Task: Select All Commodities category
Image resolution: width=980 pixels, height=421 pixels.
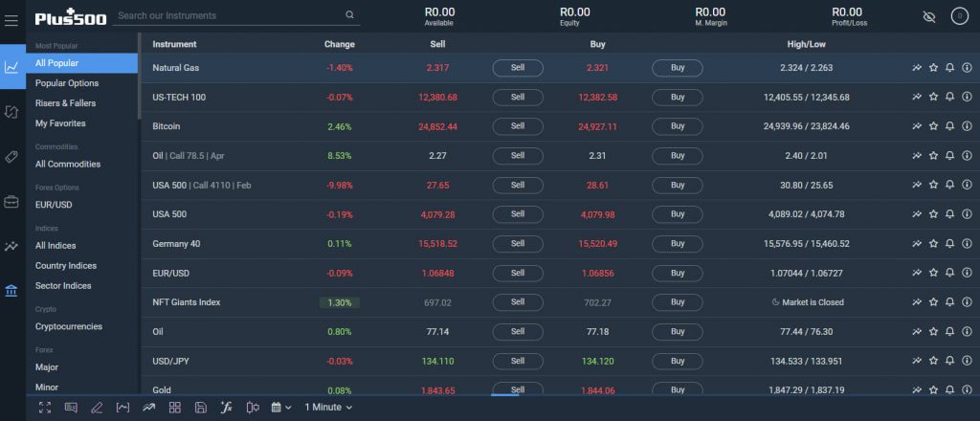Action: pos(68,165)
